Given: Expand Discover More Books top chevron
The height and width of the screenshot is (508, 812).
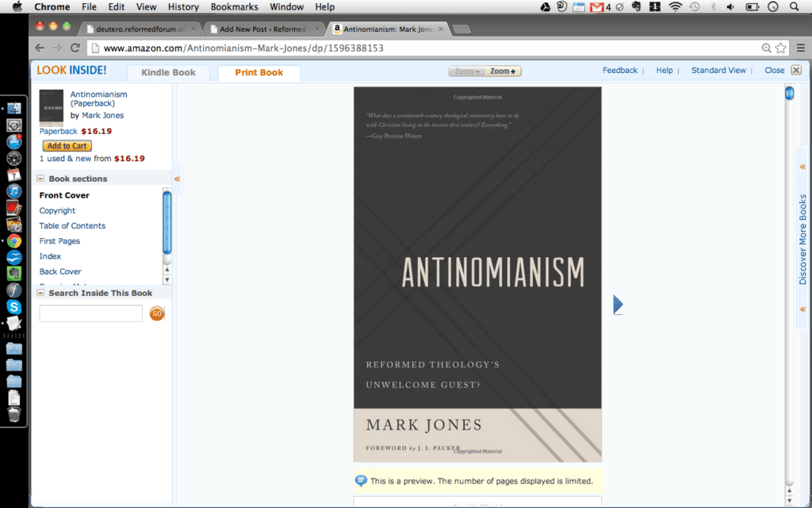Looking at the screenshot, I should pos(802,167).
